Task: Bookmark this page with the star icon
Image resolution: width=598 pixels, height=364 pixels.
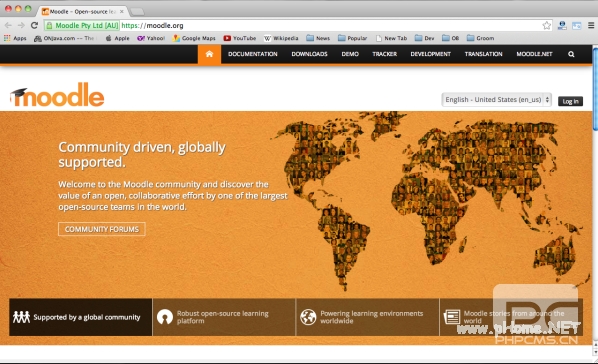Action: (x=547, y=26)
